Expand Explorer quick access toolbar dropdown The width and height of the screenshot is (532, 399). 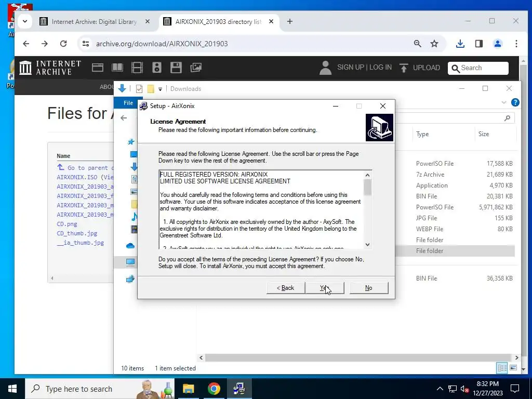pos(160,89)
